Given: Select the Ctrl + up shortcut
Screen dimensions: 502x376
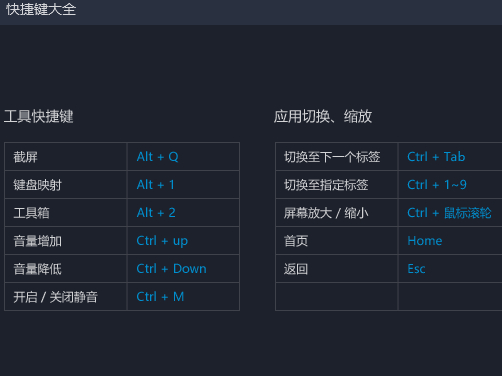Looking at the screenshot, I should pos(162,241).
